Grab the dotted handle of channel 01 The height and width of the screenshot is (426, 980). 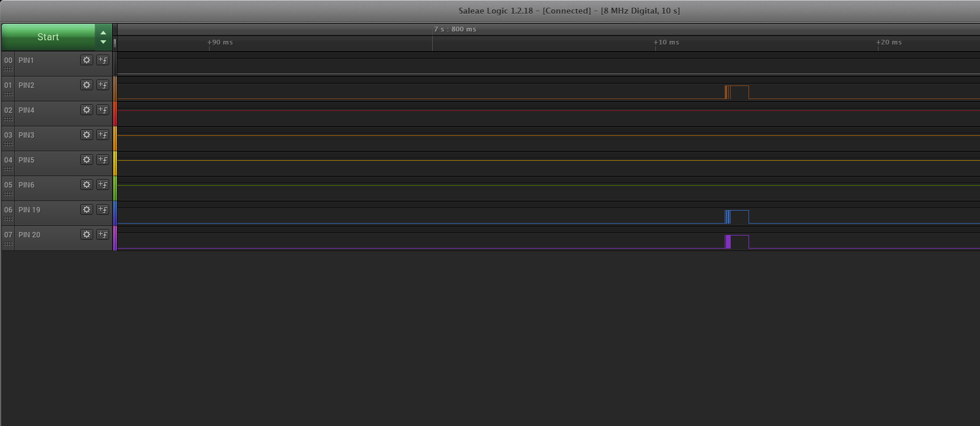pos(8,94)
